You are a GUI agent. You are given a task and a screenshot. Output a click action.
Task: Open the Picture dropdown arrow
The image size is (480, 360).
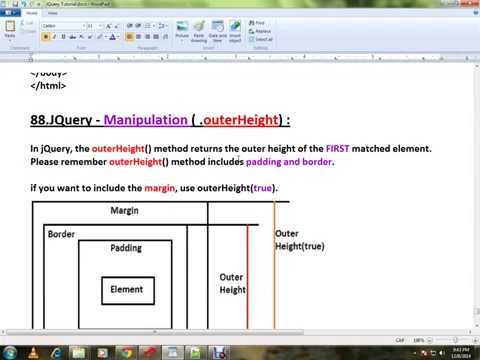[x=182, y=40]
